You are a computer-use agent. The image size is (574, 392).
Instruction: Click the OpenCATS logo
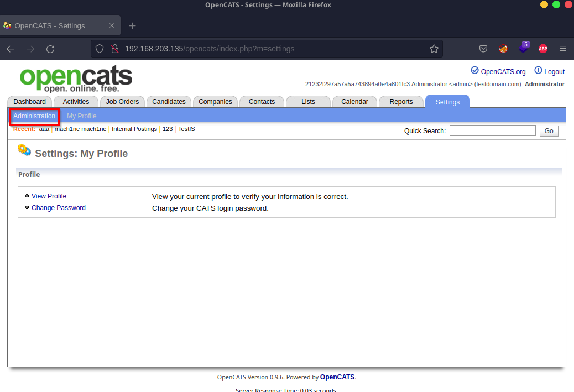pyautogui.click(x=76, y=79)
